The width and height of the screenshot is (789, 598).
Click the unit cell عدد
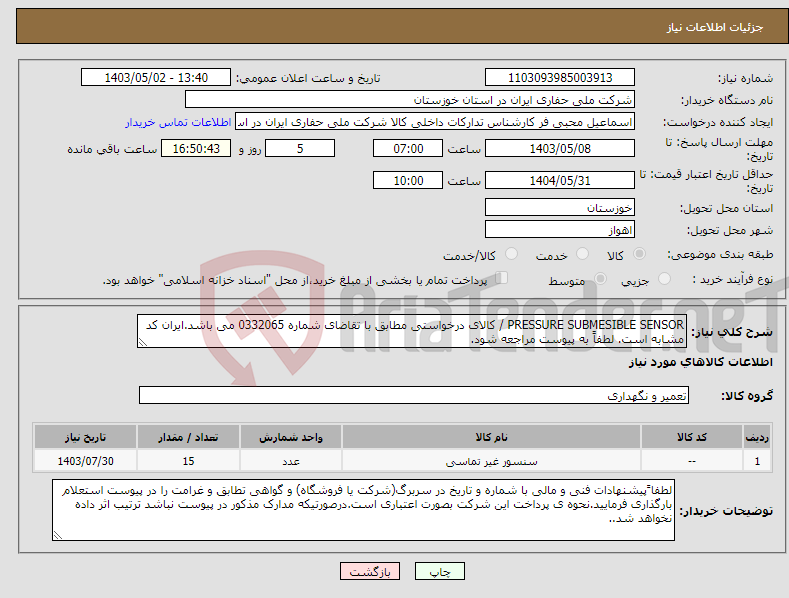tap(291, 461)
